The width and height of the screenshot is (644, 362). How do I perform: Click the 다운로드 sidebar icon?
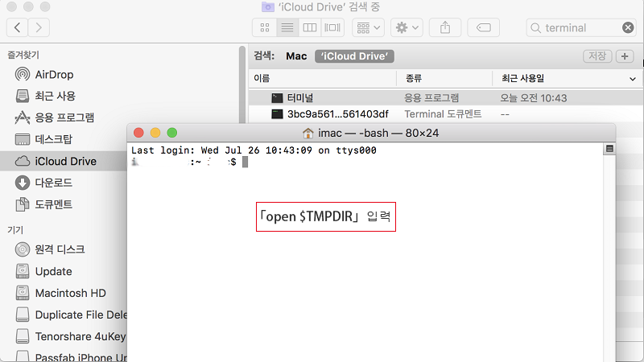23,183
